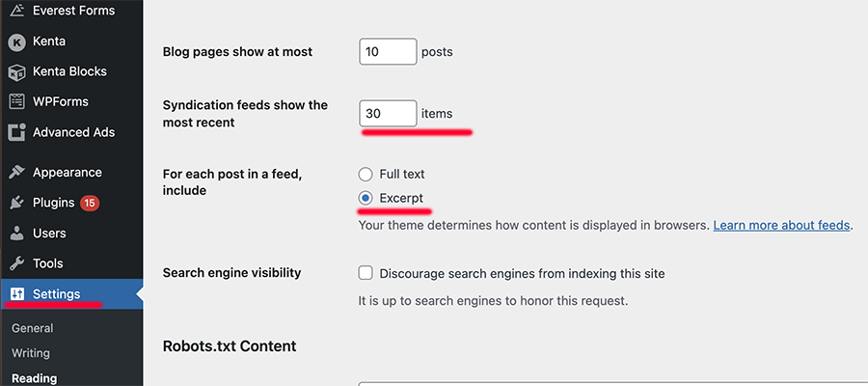This screenshot has height=386, width=868.
Task: Click the Users person icon
Action: (17, 234)
